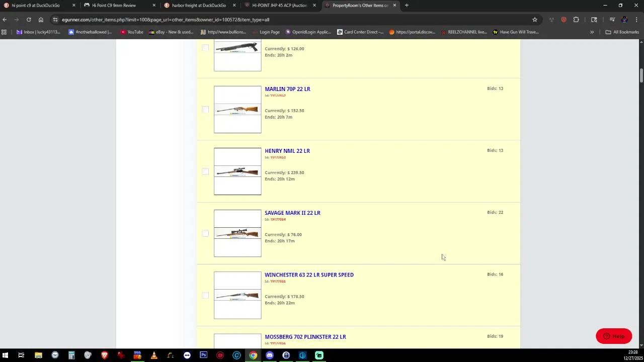
Task: View site information for egunner.com
Action: (55, 20)
